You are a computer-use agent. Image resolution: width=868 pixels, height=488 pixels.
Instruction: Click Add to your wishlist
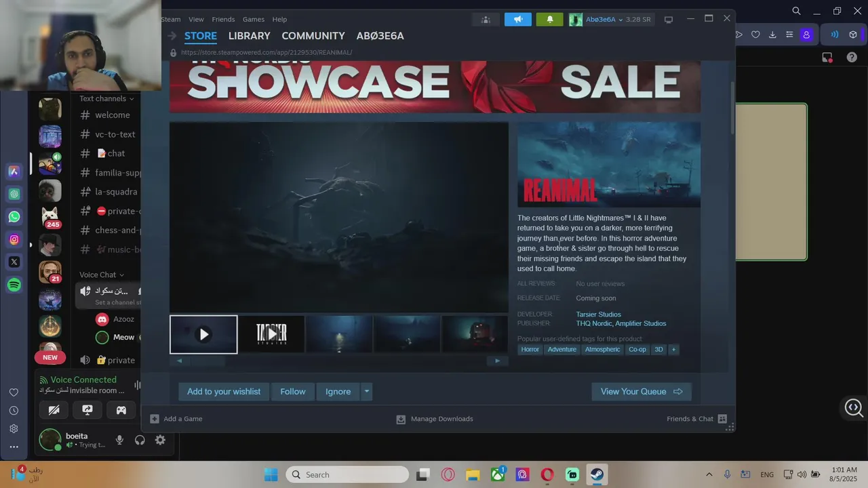pos(224,391)
